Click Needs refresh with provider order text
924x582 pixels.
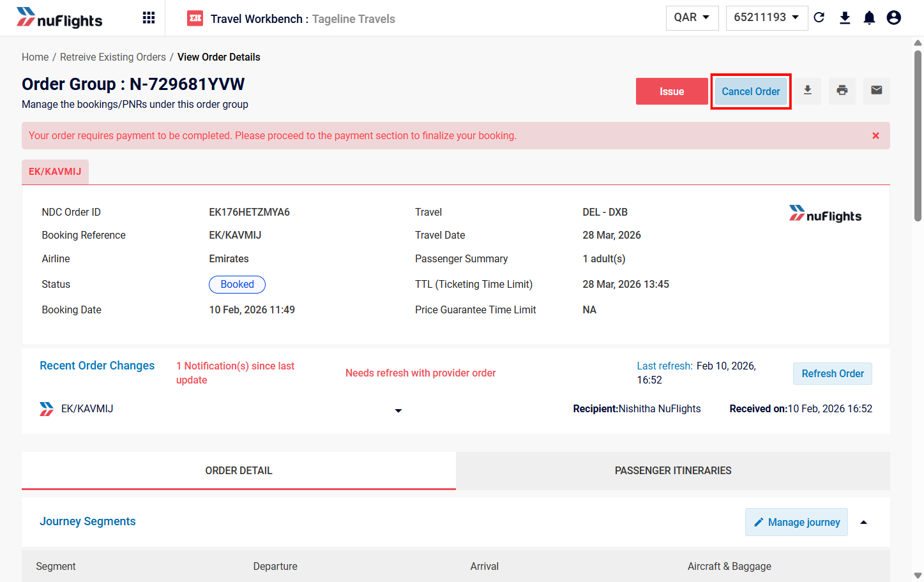421,373
